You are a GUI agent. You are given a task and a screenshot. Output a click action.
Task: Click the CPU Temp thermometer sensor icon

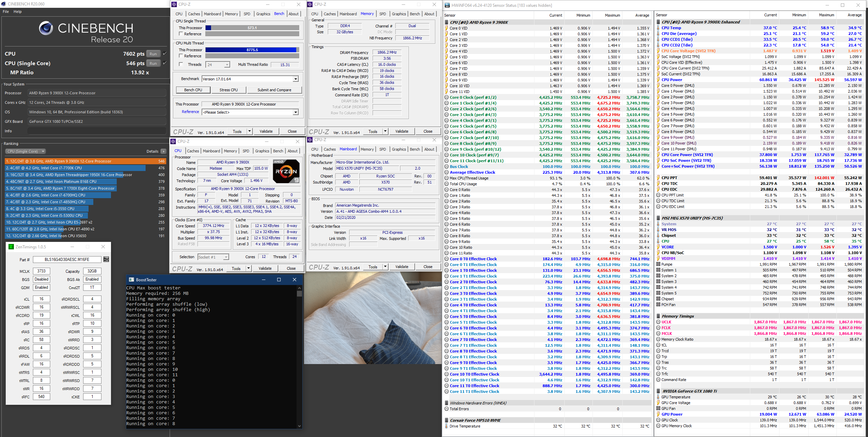pos(658,28)
